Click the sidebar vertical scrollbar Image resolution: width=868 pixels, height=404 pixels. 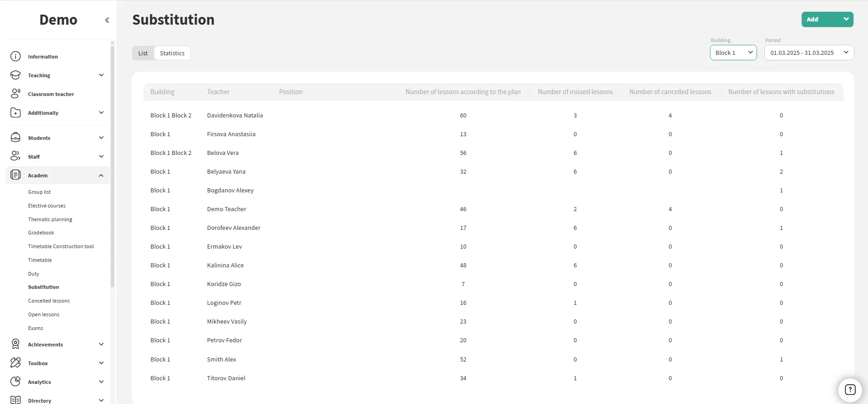112,165
